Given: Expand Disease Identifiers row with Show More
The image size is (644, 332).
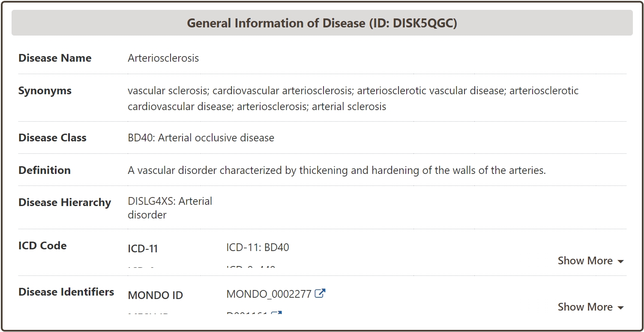Looking at the screenshot, I should (590, 307).
